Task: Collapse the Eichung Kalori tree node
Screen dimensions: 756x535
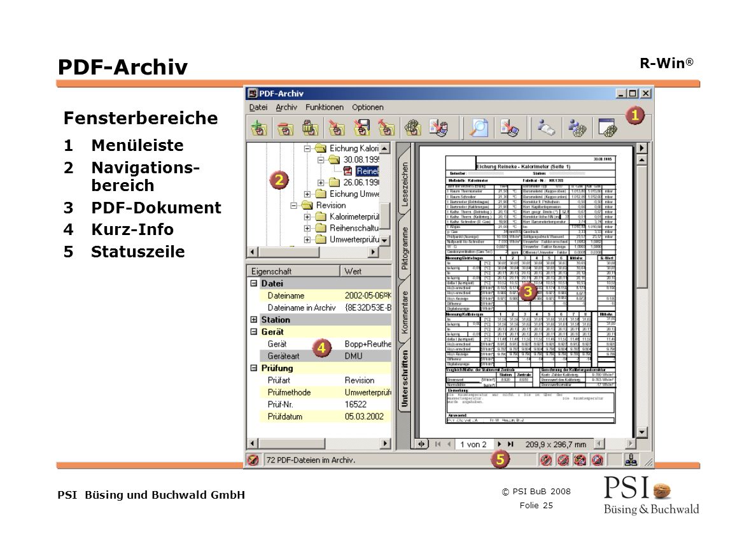Action: pos(307,148)
